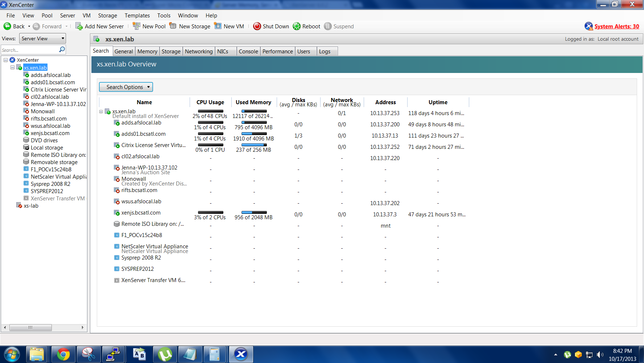Screen dimensions: 644x363
Task: Click Citrix License Server memory bar
Action: tap(254, 145)
